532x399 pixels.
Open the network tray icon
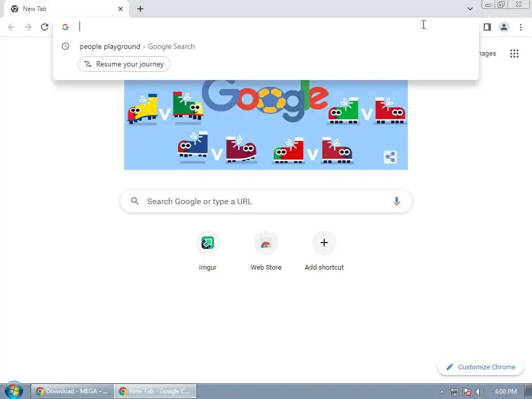(454, 392)
